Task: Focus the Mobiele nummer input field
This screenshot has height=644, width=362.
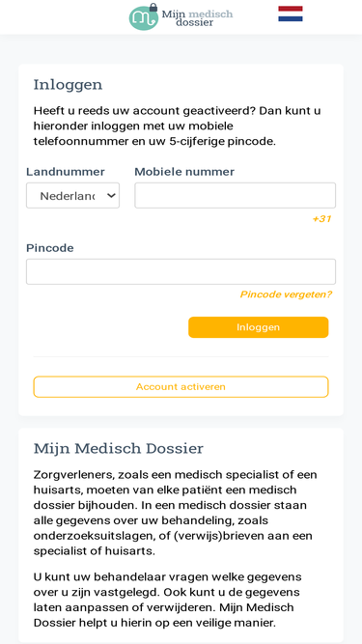Action: pos(236,195)
